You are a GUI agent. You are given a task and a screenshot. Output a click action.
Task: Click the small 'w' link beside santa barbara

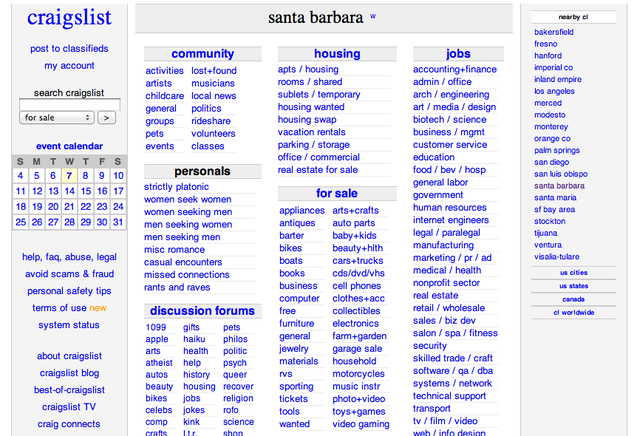[x=373, y=17]
